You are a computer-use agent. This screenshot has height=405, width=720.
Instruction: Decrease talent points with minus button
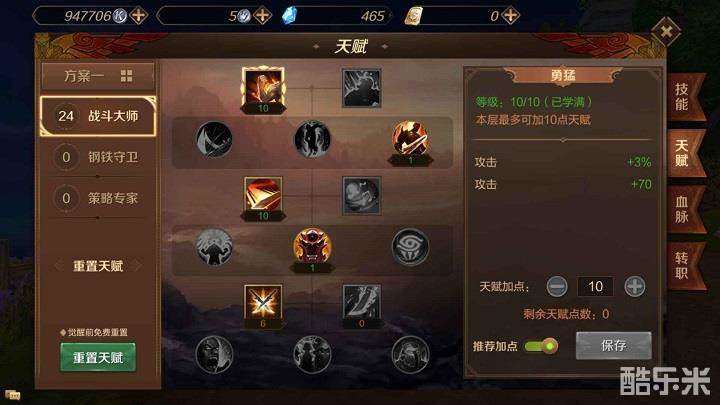point(557,287)
